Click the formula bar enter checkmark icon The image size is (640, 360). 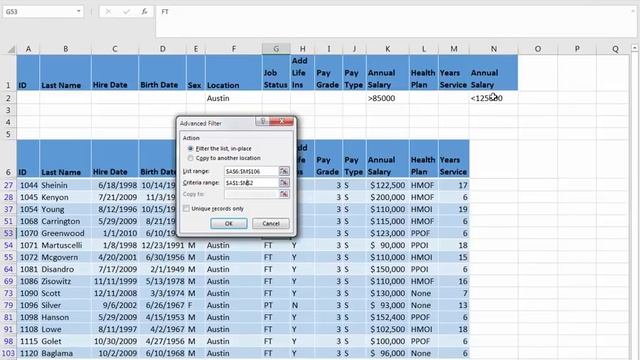pos(126,12)
